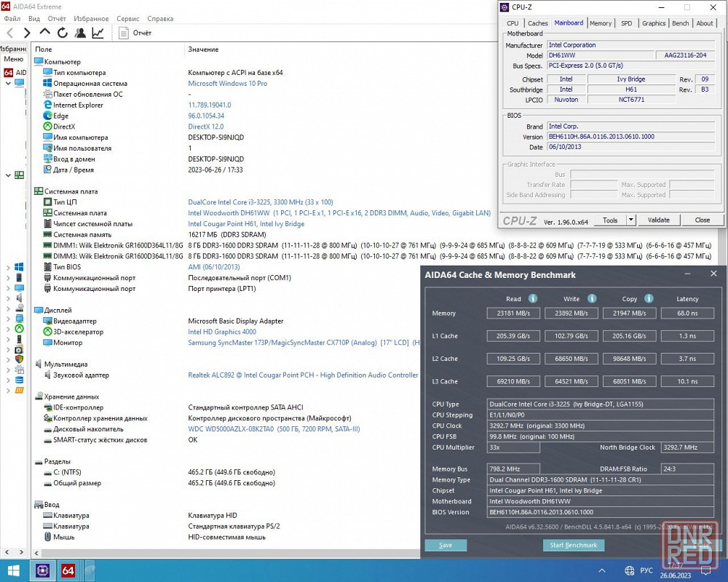Open the Справка menu
The height and width of the screenshot is (582, 728).
pos(160,19)
